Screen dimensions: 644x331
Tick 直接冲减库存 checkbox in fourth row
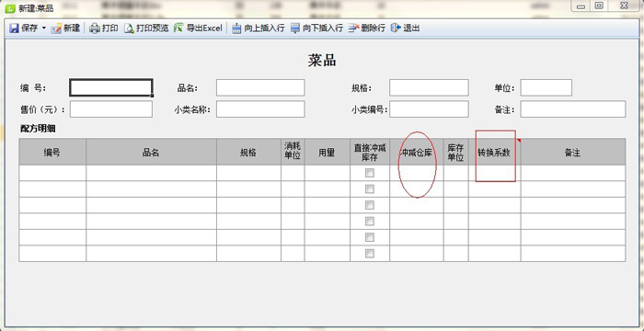point(370,222)
